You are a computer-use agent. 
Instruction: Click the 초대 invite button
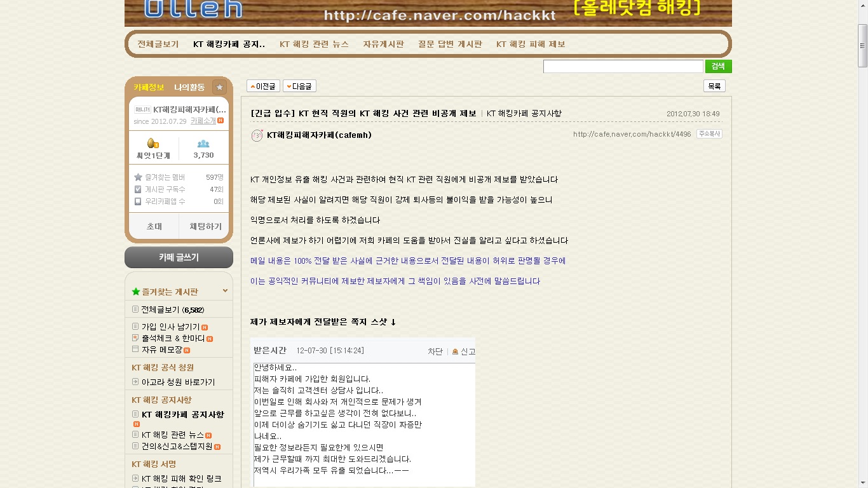154,226
